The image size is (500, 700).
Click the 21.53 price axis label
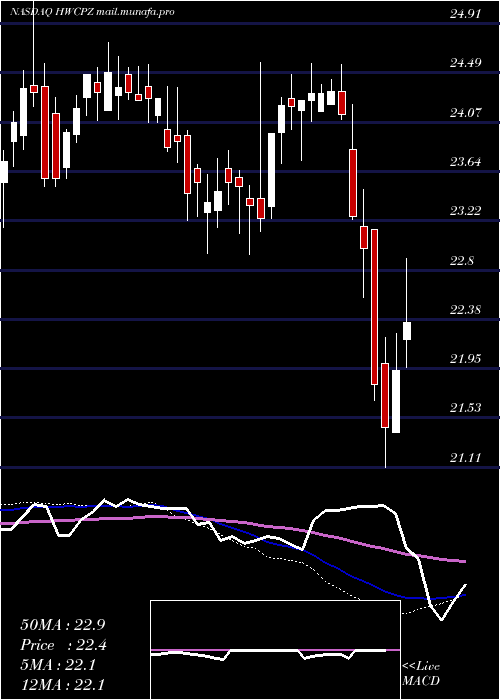465,408
